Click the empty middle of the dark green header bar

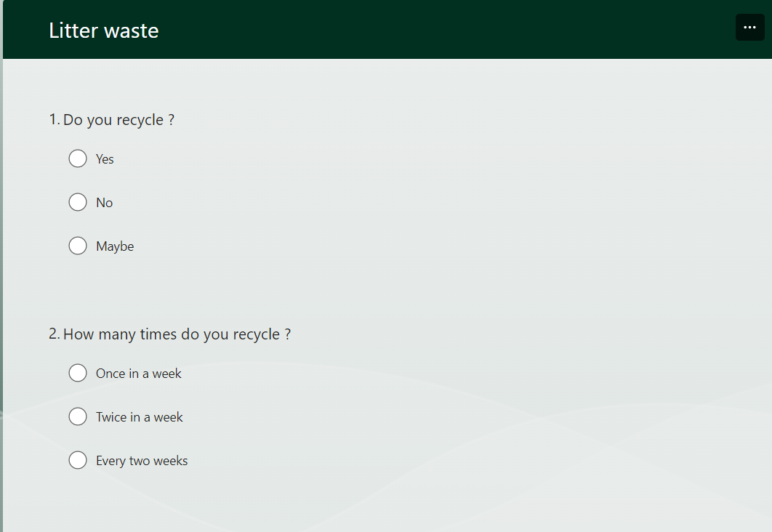436,31
